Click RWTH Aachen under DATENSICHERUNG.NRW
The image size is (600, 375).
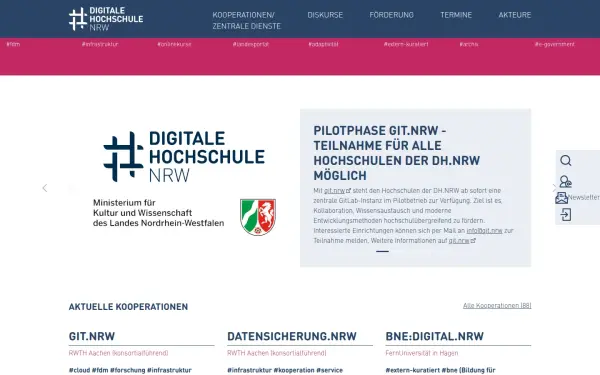click(277, 353)
